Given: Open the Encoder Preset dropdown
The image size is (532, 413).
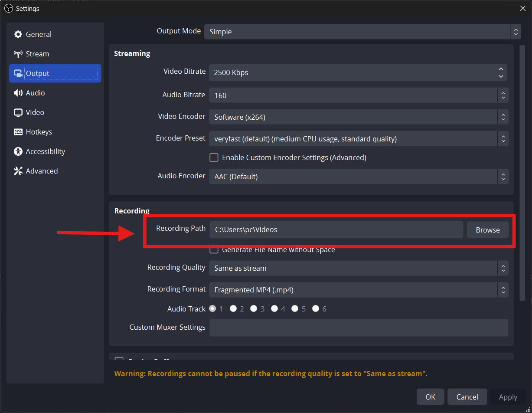Looking at the screenshot, I should pos(358,139).
